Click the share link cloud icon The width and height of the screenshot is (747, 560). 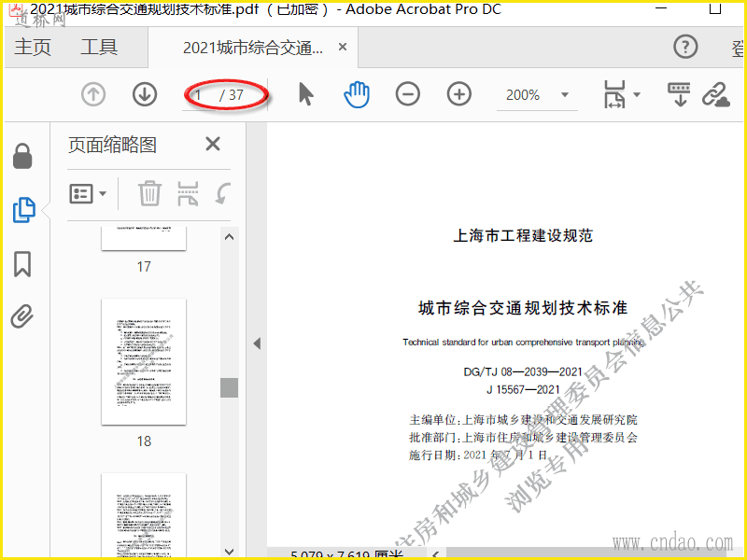[x=716, y=94]
